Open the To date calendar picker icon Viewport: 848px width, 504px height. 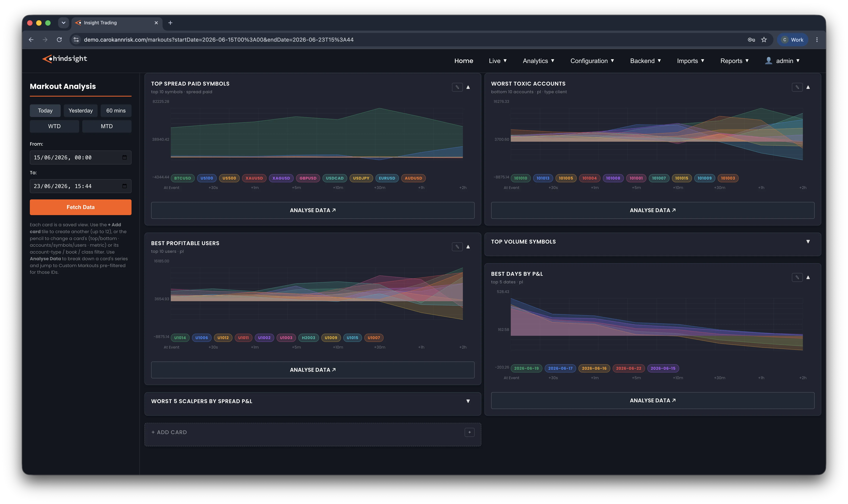point(124,186)
